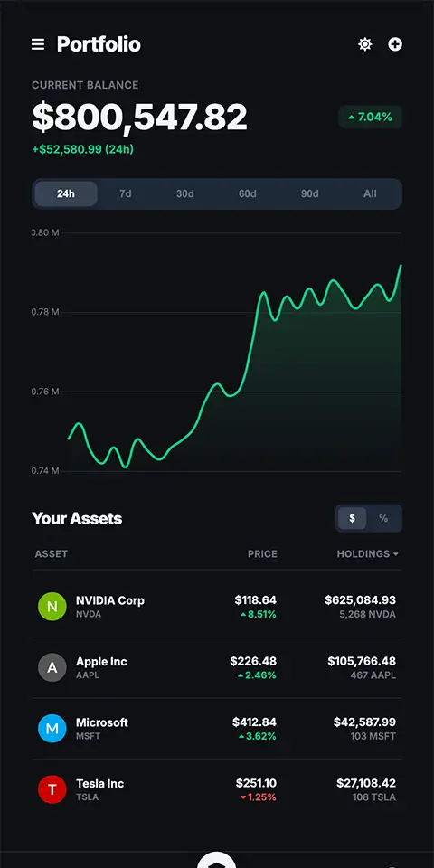
Task: Click the 8.51% NVIDIA change
Action: (259, 615)
